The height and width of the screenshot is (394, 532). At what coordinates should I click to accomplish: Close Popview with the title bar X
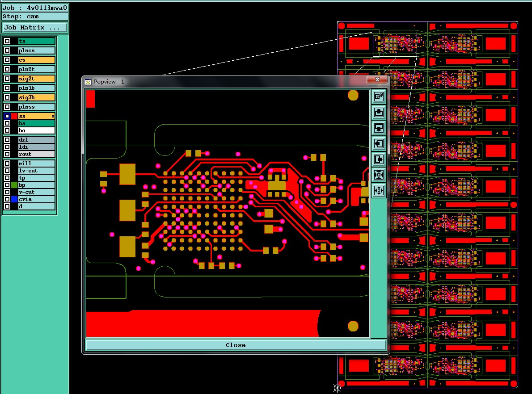(x=377, y=80)
